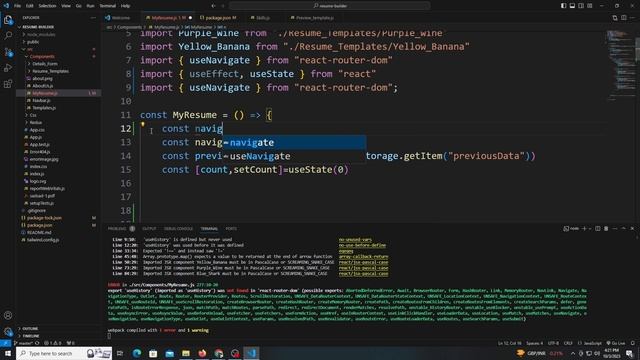Open the File menu
Screen dimensions: 640x360
[x=17, y=6]
